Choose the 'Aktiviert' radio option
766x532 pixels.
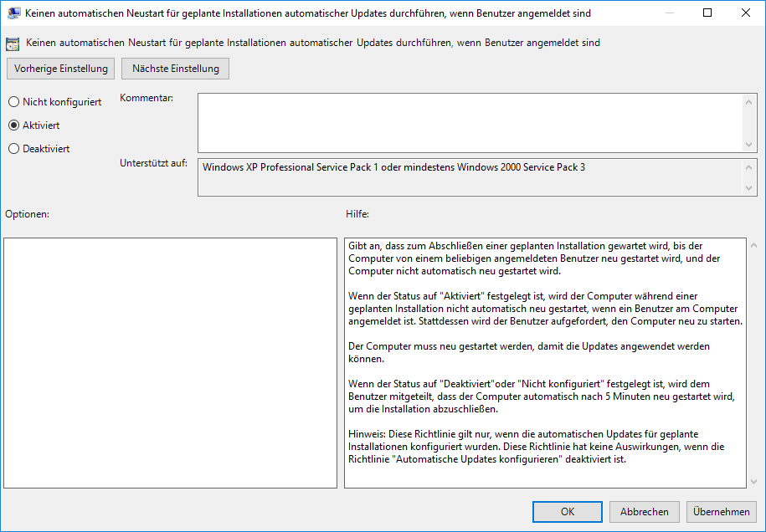(13, 125)
